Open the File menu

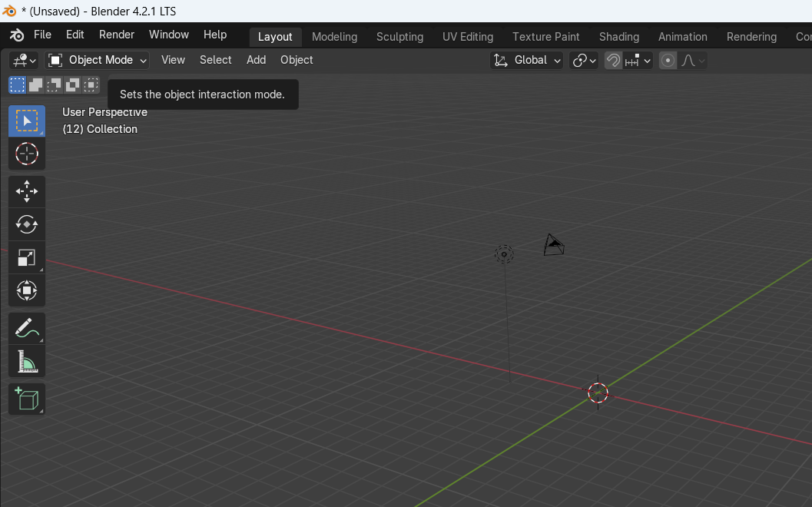42,35
